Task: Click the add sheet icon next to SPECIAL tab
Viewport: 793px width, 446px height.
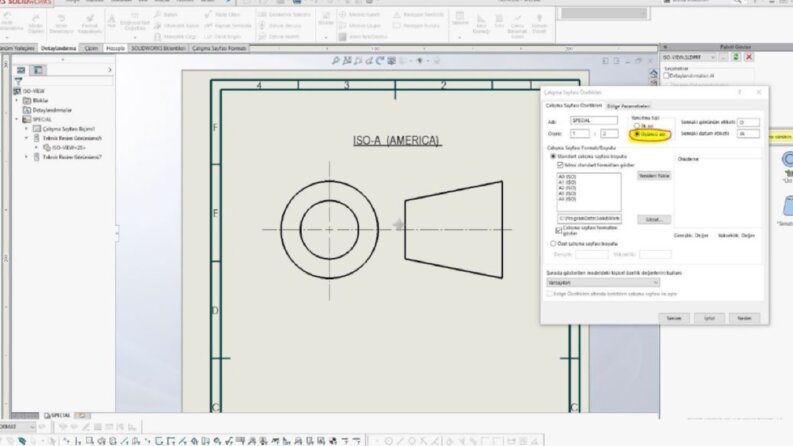Action: pyautogui.click(x=81, y=415)
